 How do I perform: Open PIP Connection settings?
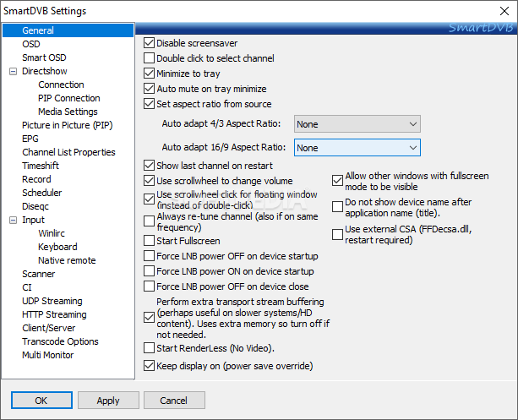coord(69,98)
